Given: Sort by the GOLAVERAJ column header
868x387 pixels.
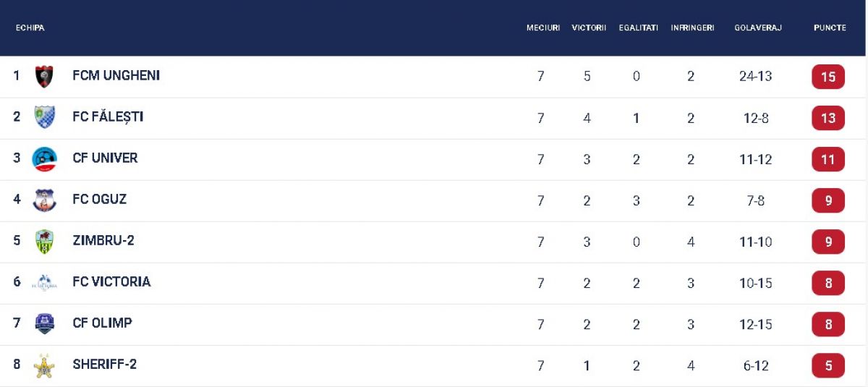Looking at the screenshot, I should click(757, 28).
